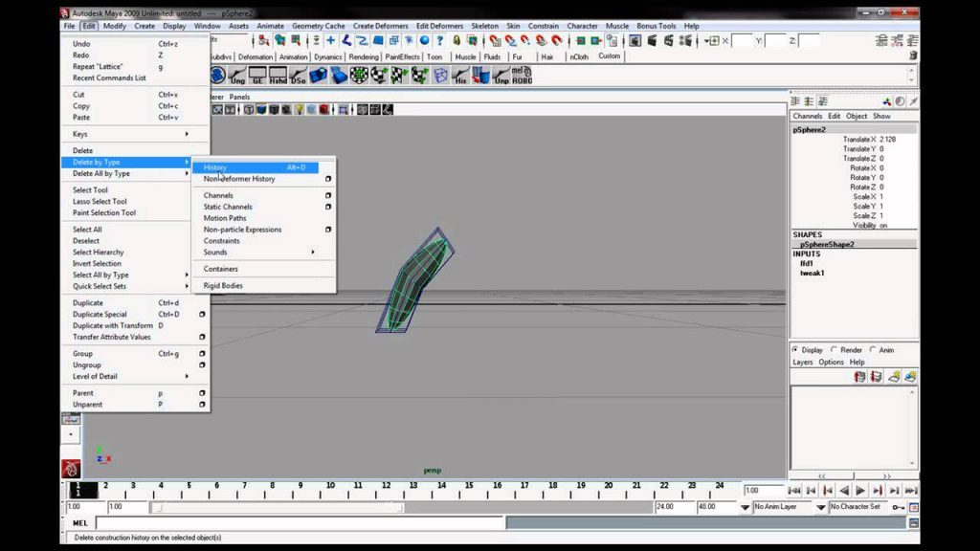
Task: Click the auto keyframe key icon
Action: pyautogui.click(x=898, y=507)
